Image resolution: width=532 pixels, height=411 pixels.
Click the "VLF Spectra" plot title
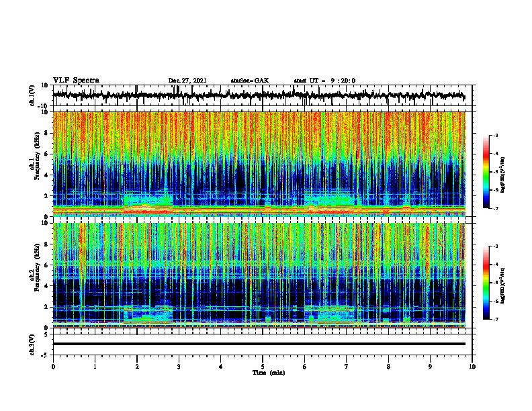[76, 81]
